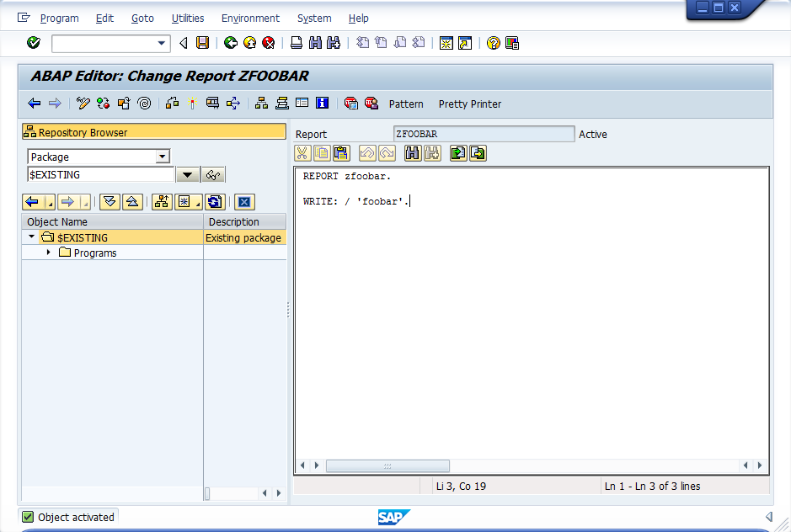Screen dimensions: 791x532
Task: Click the Favorites star icon in the browser
Action: tap(184, 202)
